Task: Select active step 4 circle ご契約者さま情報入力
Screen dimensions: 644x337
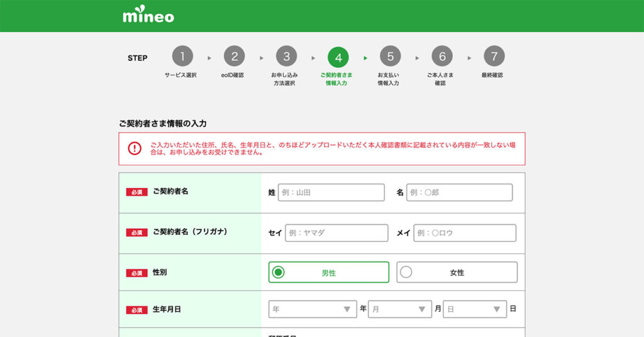Action: (x=338, y=57)
